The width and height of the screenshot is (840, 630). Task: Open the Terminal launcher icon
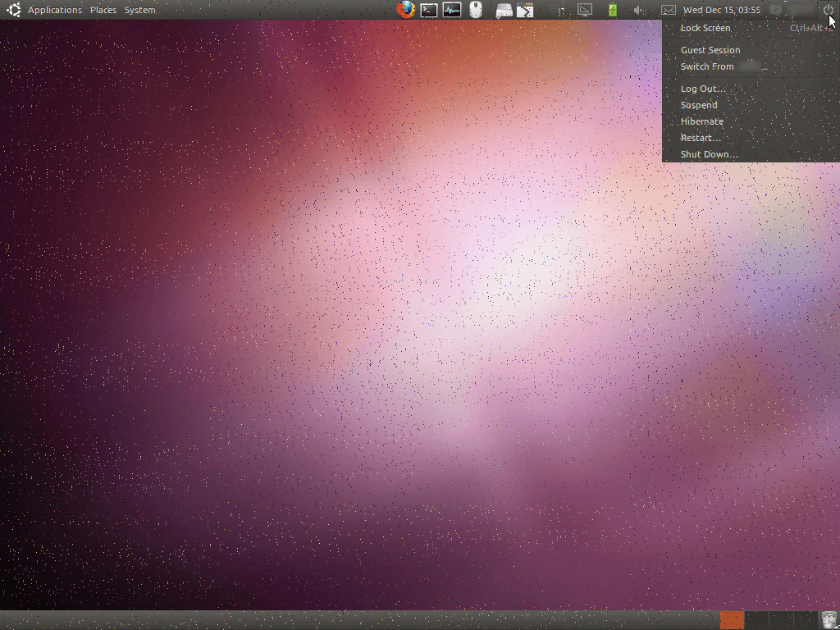coord(429,10)
